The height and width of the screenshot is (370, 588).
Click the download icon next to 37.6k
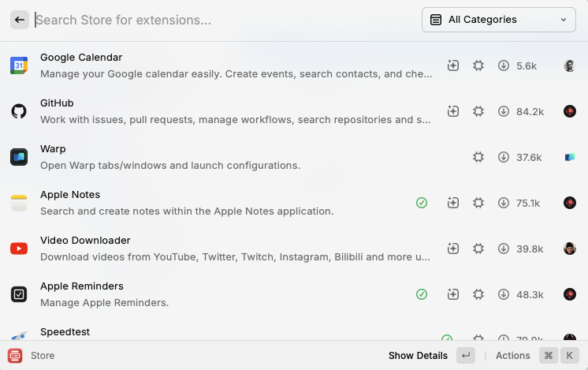coord(503,157)
